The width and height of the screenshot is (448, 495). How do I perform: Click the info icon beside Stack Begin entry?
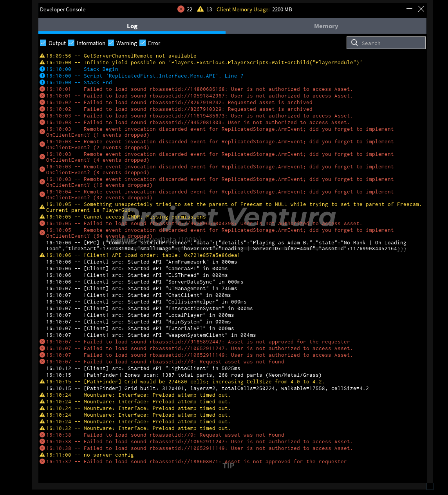(42, 69)
